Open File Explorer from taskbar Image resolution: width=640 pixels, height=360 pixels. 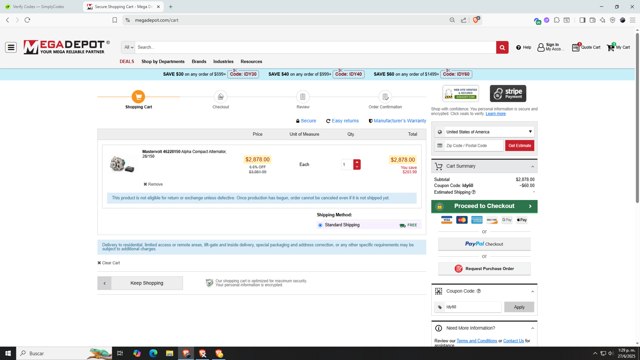tap(169, 353)
